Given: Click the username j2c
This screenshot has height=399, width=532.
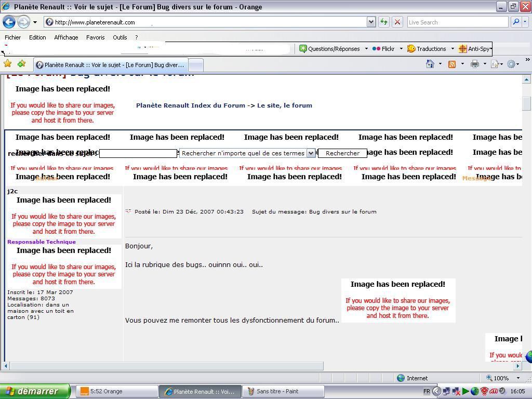Looking at the screenshot, I should click(x=12, y=191).
